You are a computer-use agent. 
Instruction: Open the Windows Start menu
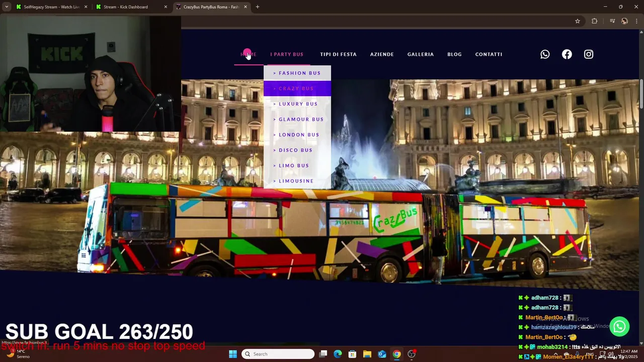(233, 354)
